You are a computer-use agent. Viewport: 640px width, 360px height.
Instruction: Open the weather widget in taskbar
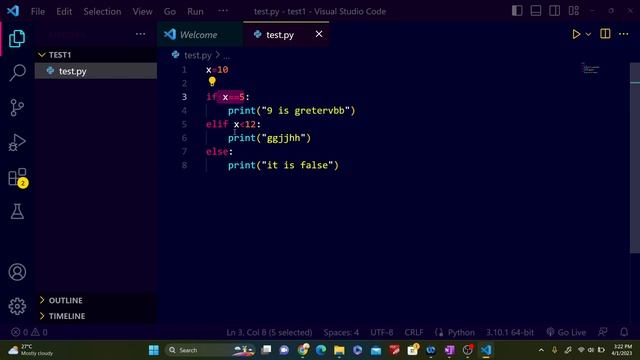tap(31, 350)
